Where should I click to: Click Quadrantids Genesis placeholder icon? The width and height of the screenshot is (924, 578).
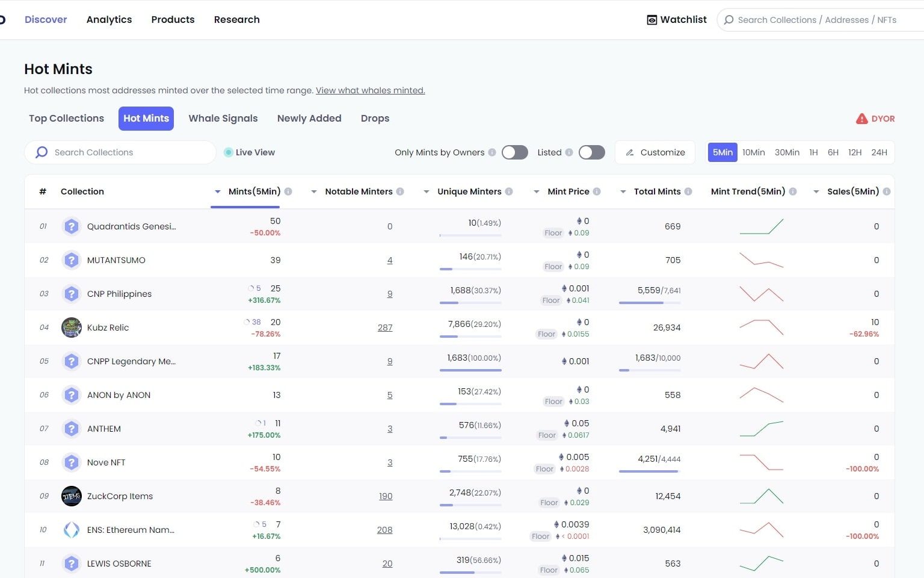pyautogui.click(x=72, y=226)
